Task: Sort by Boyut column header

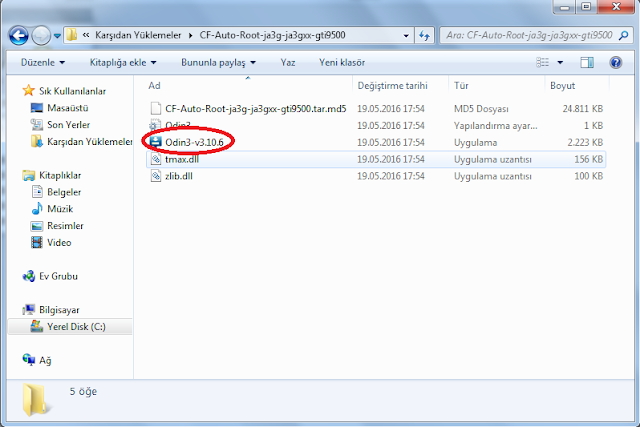Action: pos(562,86)
